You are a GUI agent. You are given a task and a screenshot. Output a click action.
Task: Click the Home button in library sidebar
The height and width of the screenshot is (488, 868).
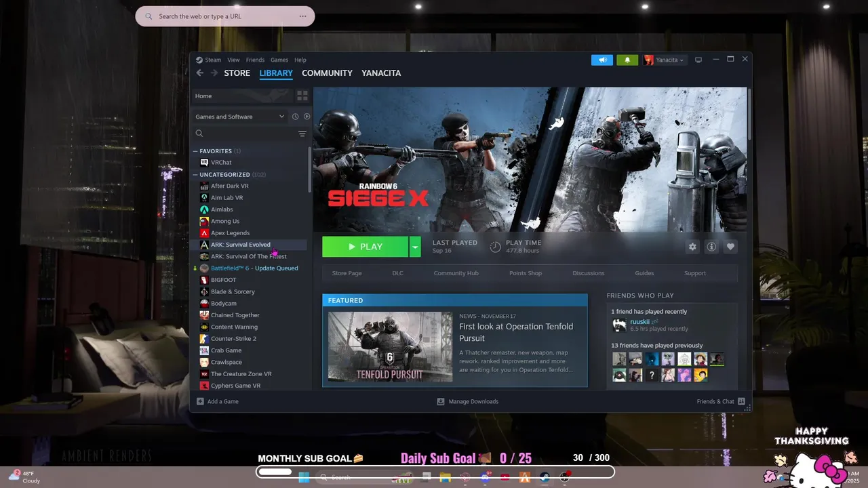(242, 96)
